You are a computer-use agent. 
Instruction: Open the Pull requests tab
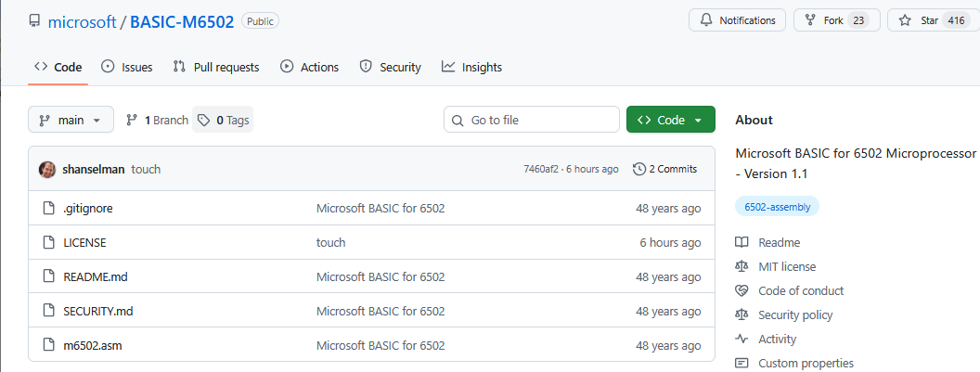coord(215,67)
